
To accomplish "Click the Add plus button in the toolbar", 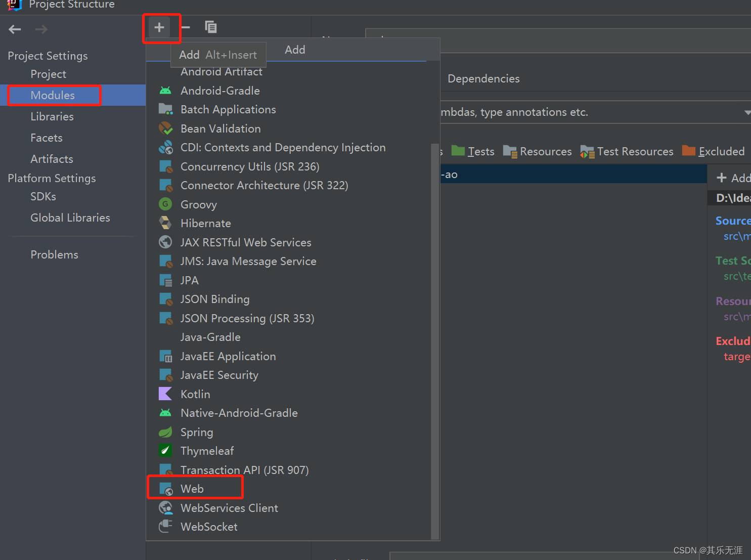I will [x=159, y=27].
